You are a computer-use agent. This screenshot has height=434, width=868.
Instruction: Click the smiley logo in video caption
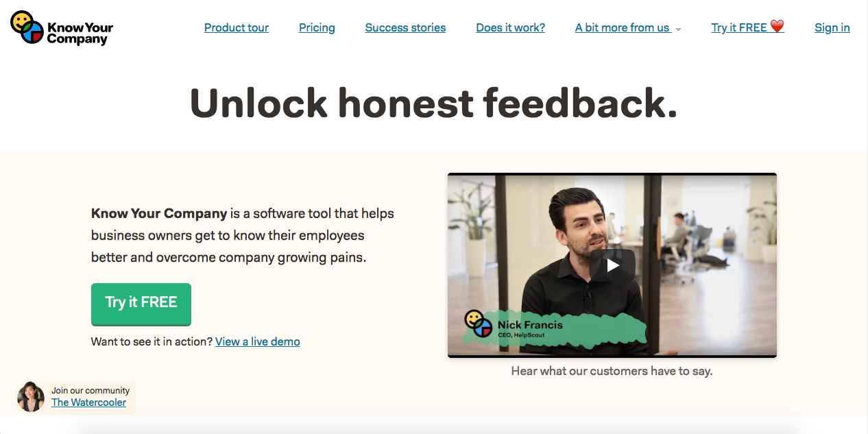(479, 324)
